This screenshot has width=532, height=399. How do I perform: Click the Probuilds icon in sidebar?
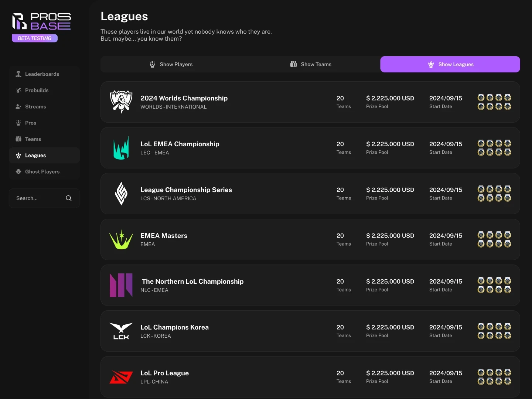[18, 91]
